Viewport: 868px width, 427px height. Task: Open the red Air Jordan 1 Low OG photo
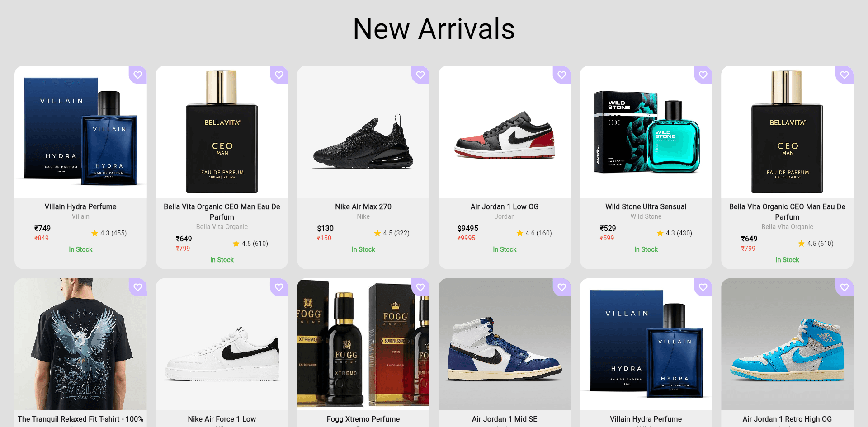(x=505, y=136)
